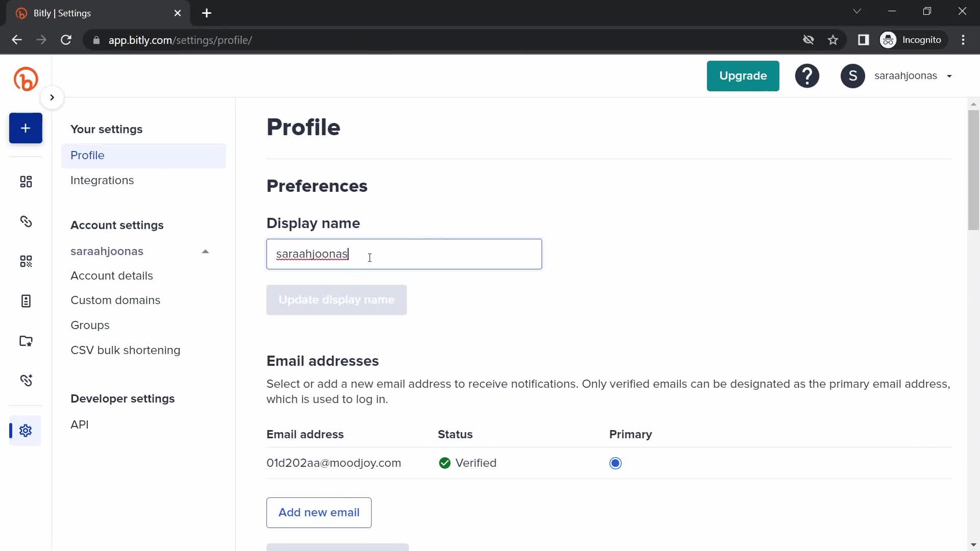
Task: Click scrollbar up arrow
Action: point(973,104)
